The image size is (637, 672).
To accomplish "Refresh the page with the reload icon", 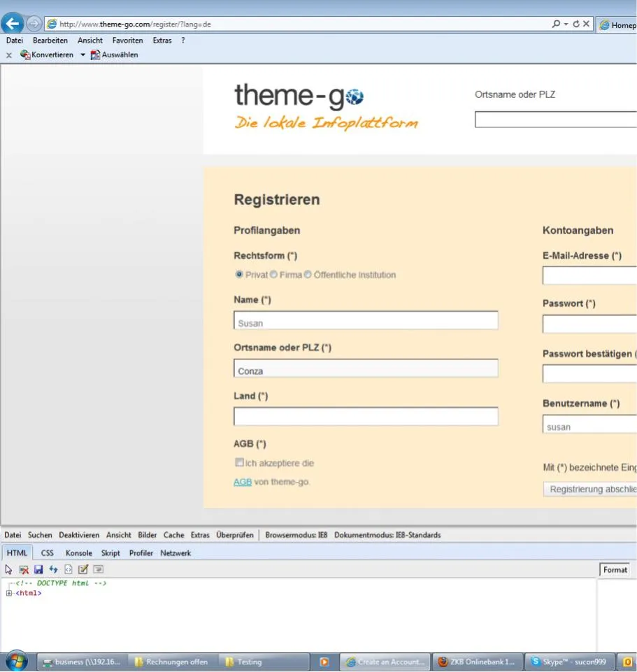I will click(576, 24).
